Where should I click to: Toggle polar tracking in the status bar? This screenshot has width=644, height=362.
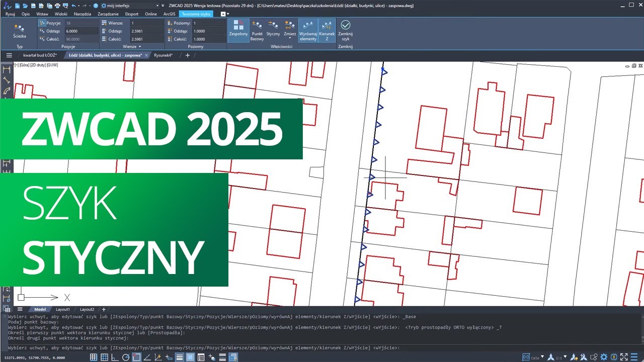coord(126,357)
